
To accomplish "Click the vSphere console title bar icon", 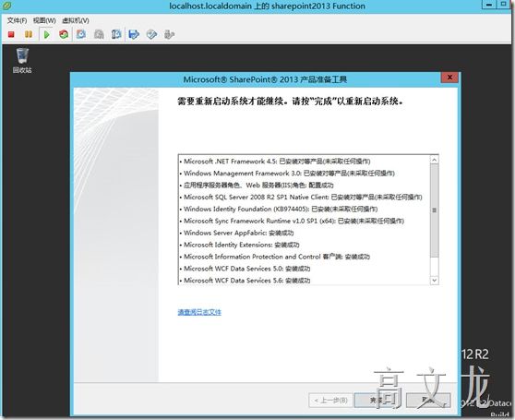I will [6, 6].
